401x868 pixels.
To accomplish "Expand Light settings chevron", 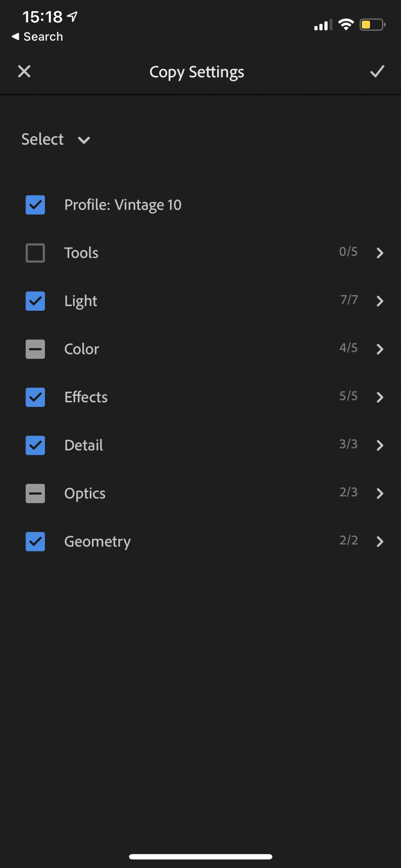I will pos(380,301).
